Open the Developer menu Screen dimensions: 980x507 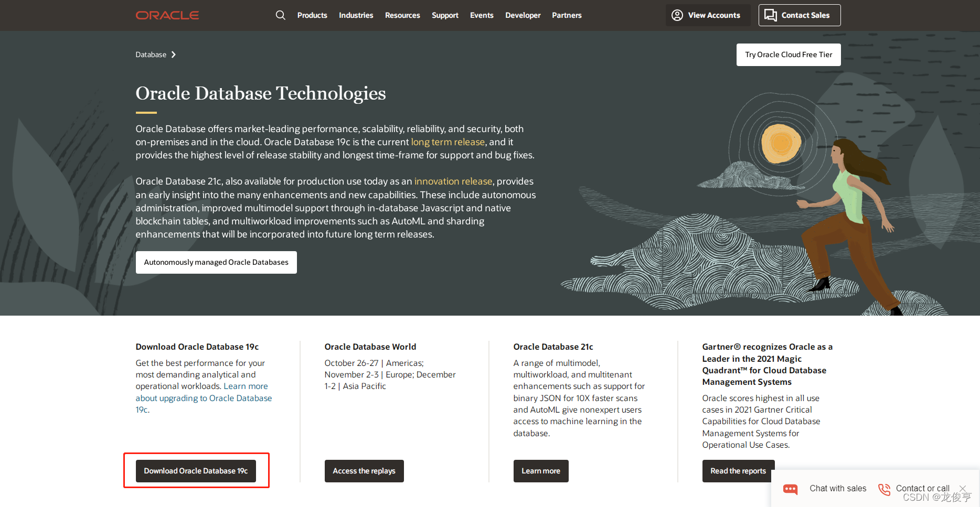pos(523,15)
